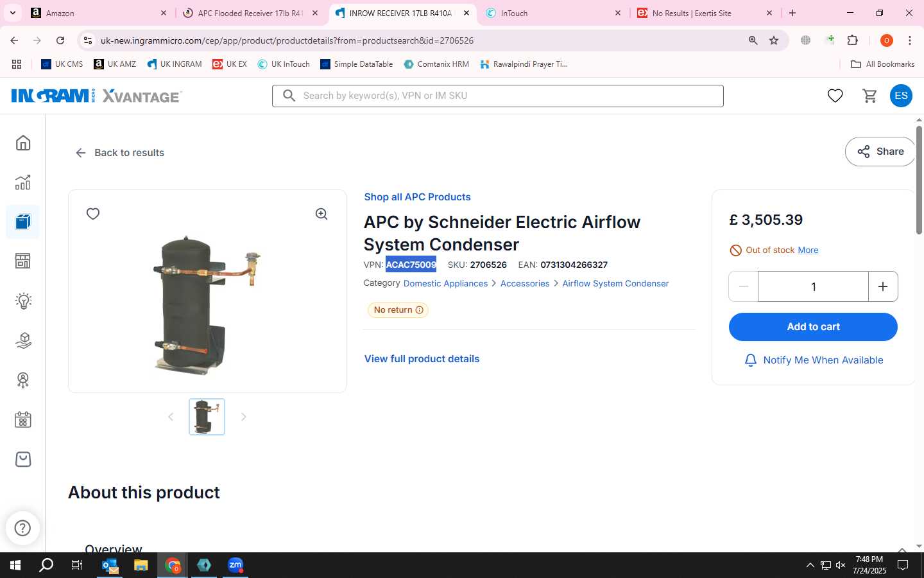
Task: Expand the Out of stock More link
Action: coord(808,250)
